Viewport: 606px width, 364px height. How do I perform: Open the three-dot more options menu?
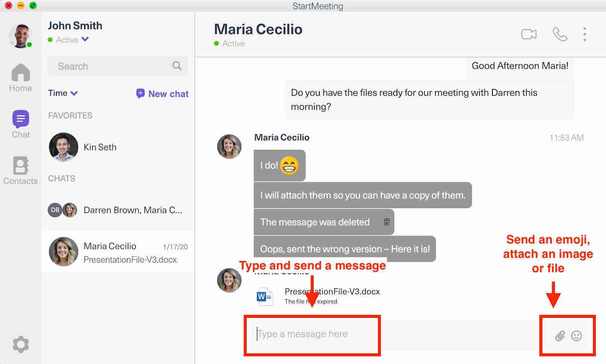pos(584,34)
